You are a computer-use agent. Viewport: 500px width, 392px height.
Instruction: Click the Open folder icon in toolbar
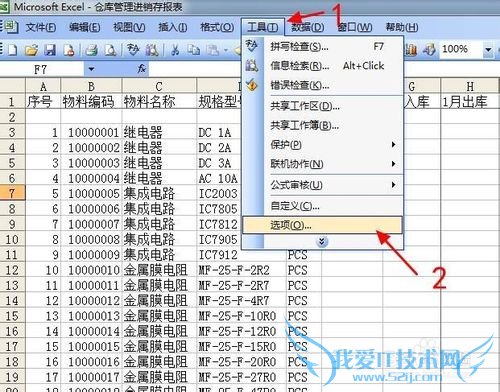point(32,50)
